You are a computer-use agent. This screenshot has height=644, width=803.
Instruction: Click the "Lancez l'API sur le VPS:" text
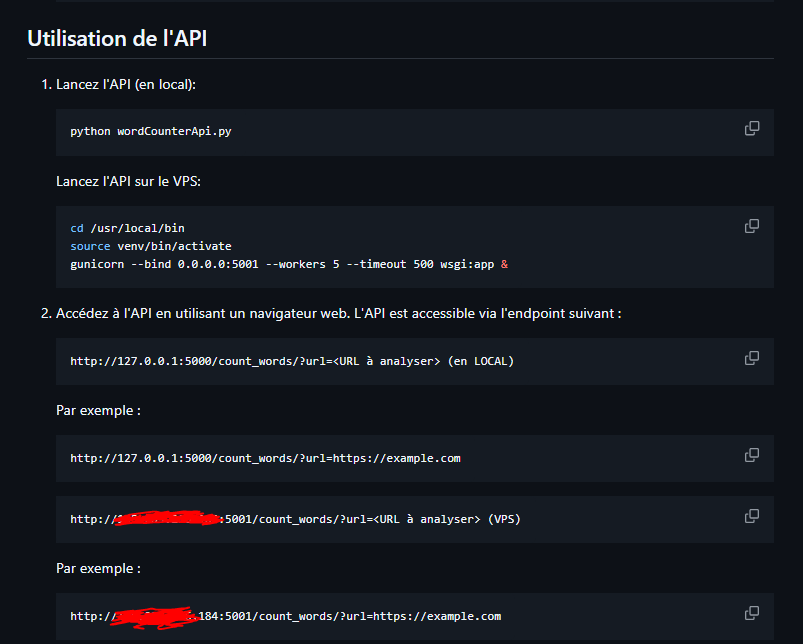(129, 181)
